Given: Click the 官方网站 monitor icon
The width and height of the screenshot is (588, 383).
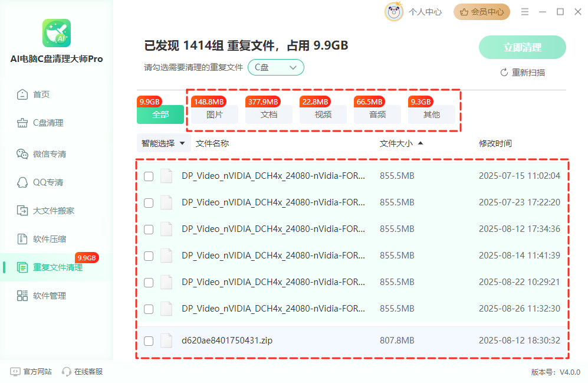Looking at the screenshot, I should [x=15, y=372].
